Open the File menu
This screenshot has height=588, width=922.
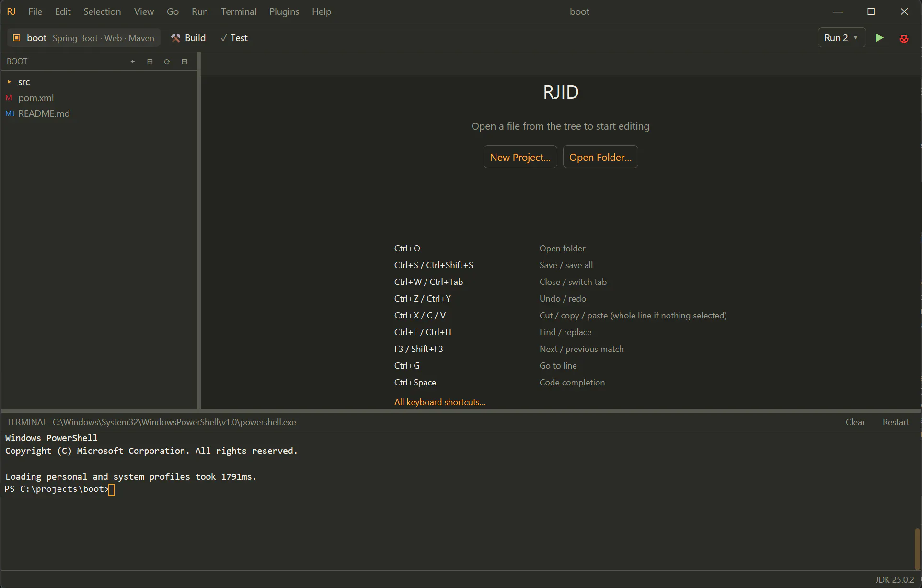[x=35, y=11]
